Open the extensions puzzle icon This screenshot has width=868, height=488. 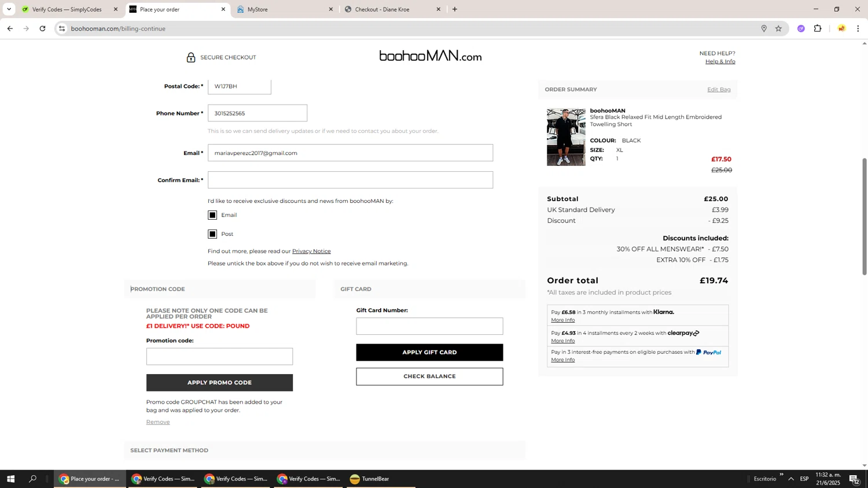pos(818,28)
